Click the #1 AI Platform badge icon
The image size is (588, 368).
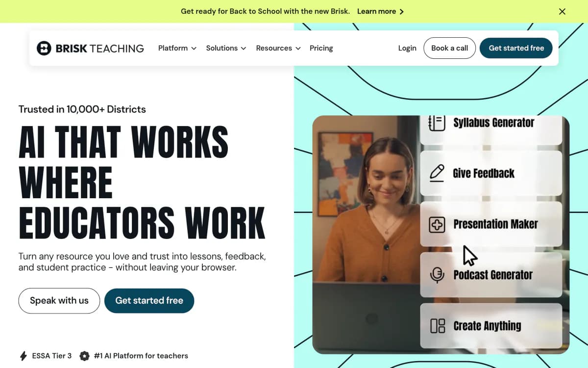[x=84, y=356]
